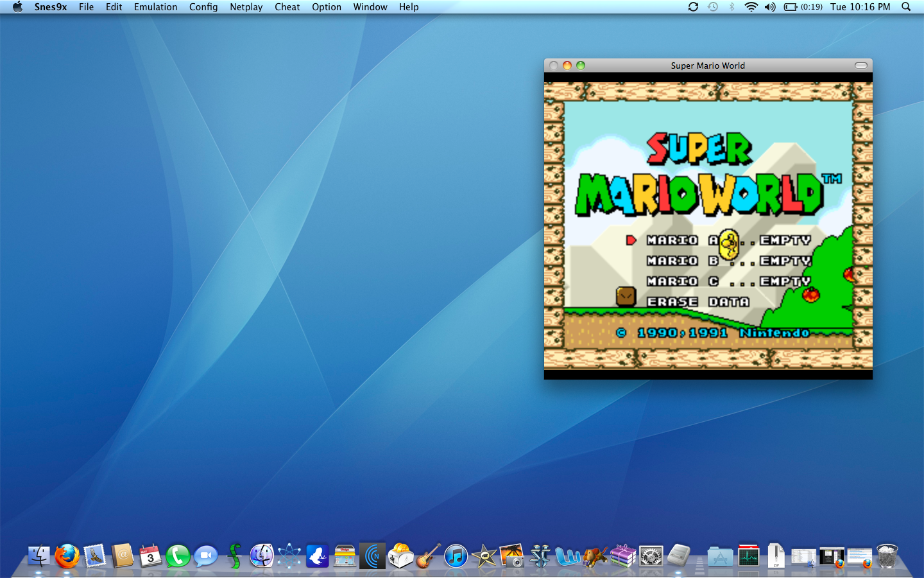Open the Emulation menu

click(155, 7)
